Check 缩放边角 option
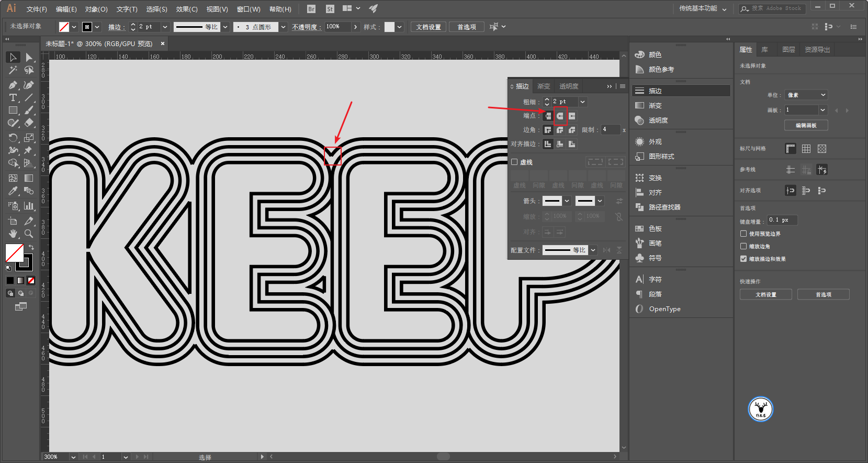The width and height of the screenshot is (868, 463). pos(743,246)
